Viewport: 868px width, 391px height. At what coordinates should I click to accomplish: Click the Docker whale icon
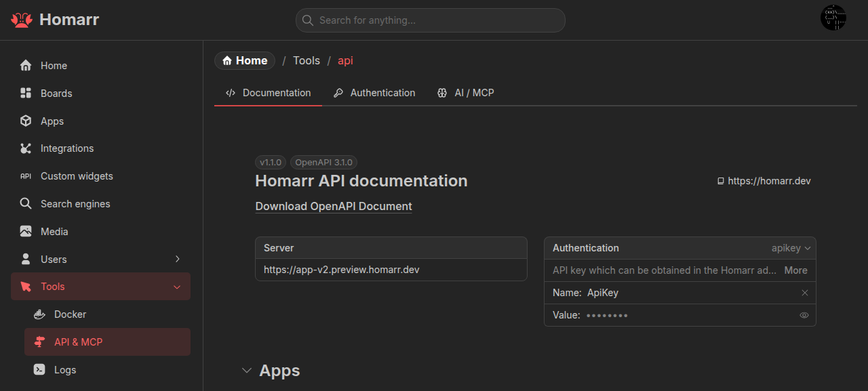pyautogui.click(x=40, y=314)
